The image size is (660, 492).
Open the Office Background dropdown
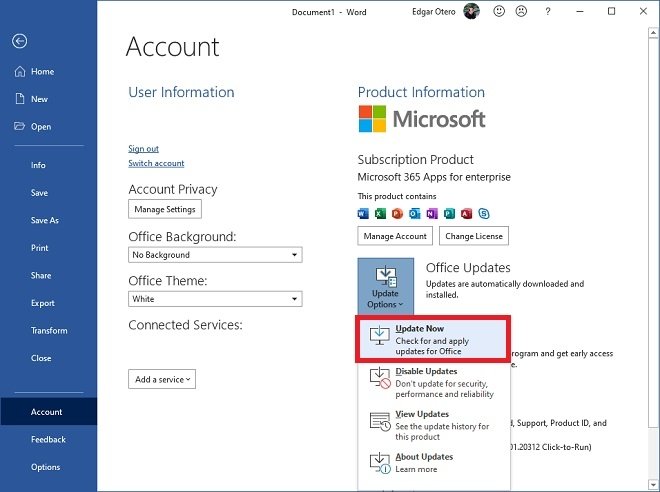[x=215, y=255]
